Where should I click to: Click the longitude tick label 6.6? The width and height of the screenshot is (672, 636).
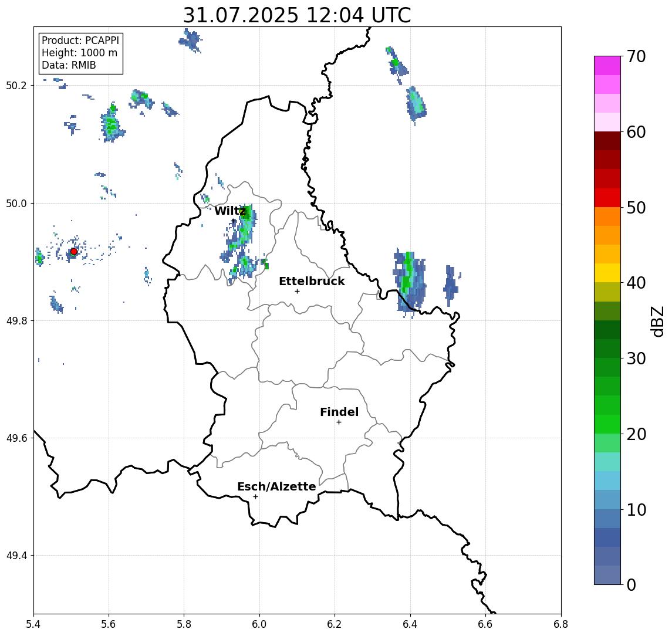pos(485,624)
